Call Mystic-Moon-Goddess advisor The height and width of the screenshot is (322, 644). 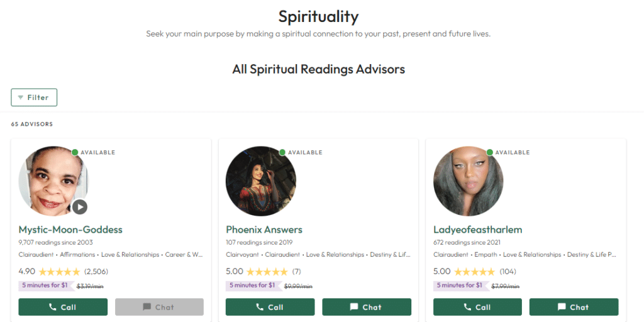pyautogui.click(x=63, y=307)
